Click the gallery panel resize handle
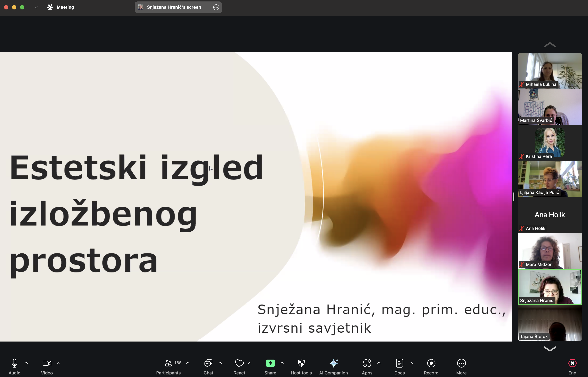Image resolution: width=588 pixels, height=377 pixels. [x=514, y=197]
